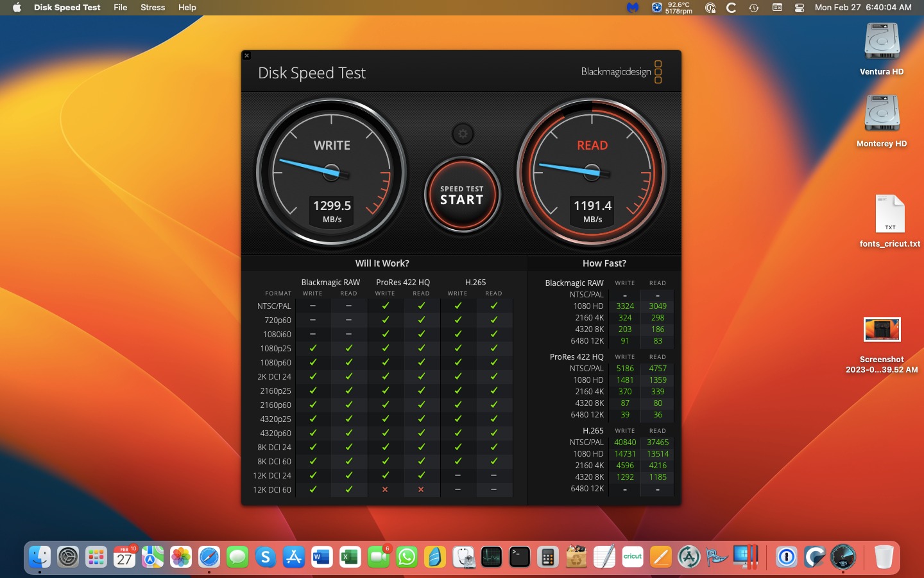The image size is (924, 578).
Task: Open App Store from the Dock
Action: click(x=294, y=557)
